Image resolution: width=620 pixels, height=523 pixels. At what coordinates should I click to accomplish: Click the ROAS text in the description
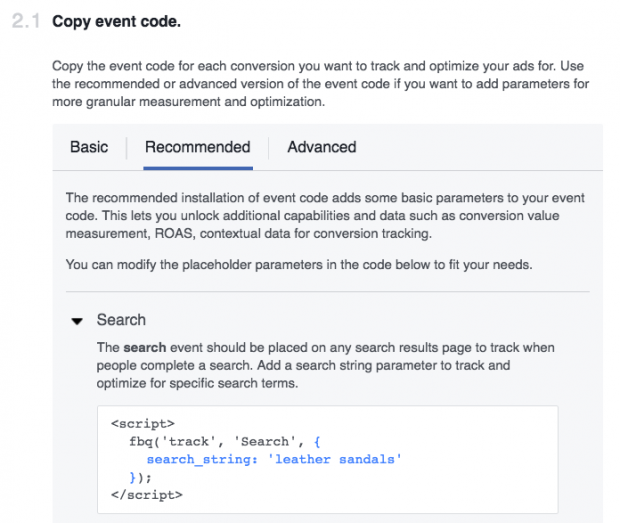(x=174, y=234)
